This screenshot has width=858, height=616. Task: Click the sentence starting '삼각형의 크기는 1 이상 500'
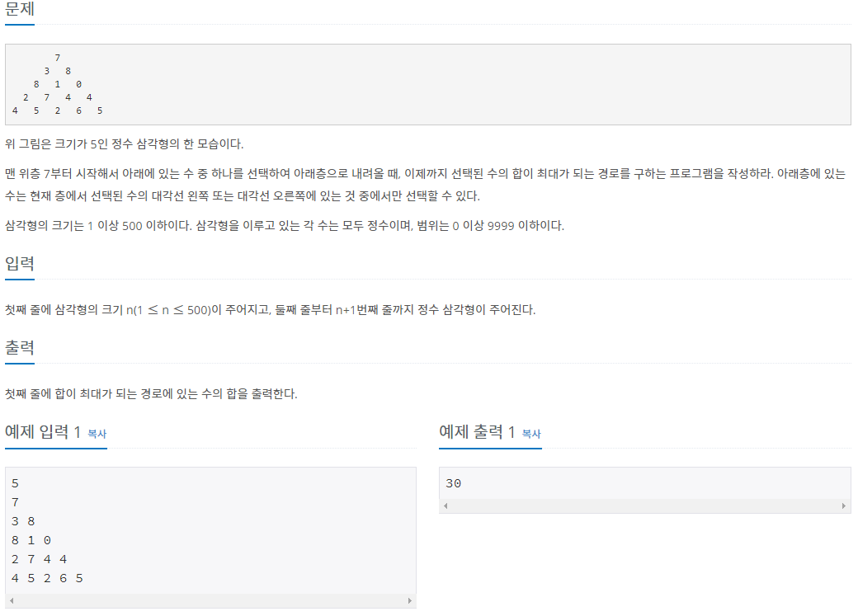285,225
